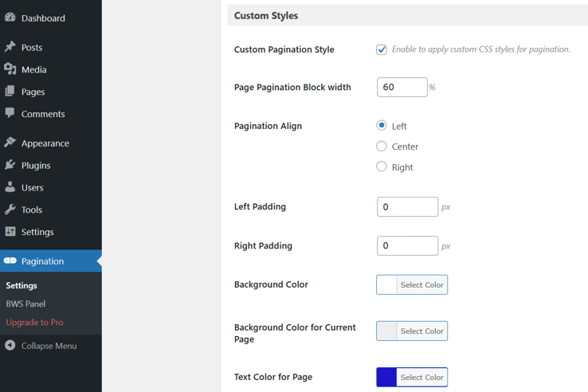Click the Tools wrench icon
Viewport: 588px width, 392px height.
(x=10, y=209)
